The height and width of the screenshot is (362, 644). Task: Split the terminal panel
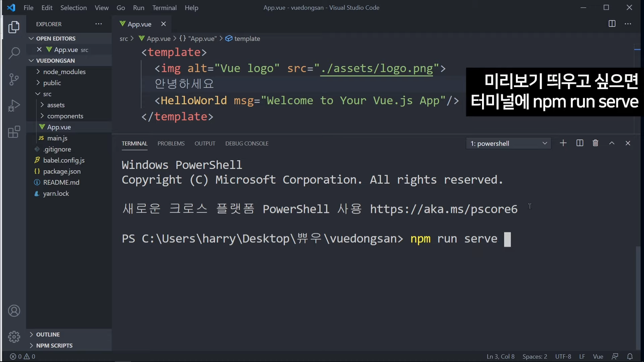pyautogui.click(x=580, y=143)
